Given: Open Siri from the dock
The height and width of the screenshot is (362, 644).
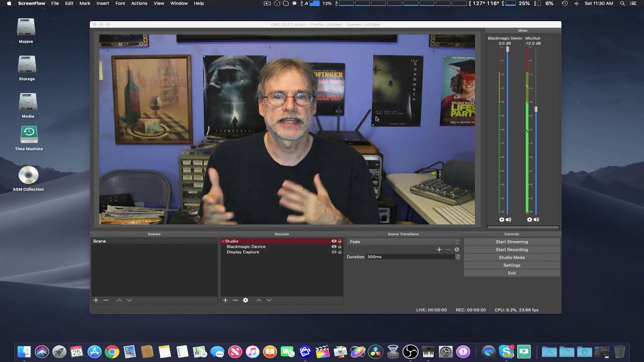Looking at the screenshot, I should (42, 351).
